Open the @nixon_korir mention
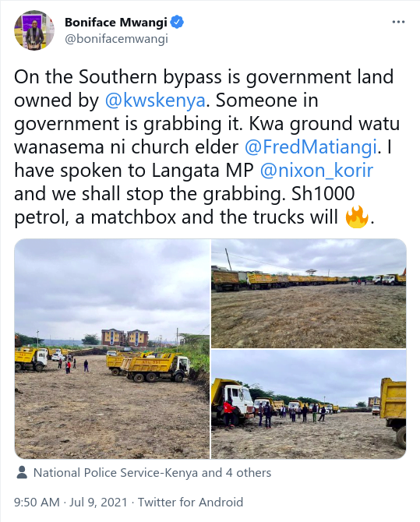 coord(316,170)
